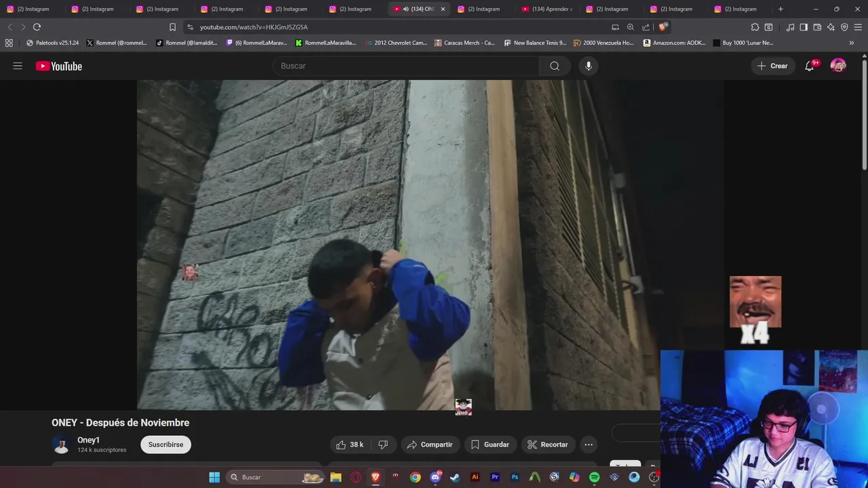Screen dimensions: 868x488
Task: Open Leo AI sparkle icon
Action: pyautogui.click(x=831, y=27)
